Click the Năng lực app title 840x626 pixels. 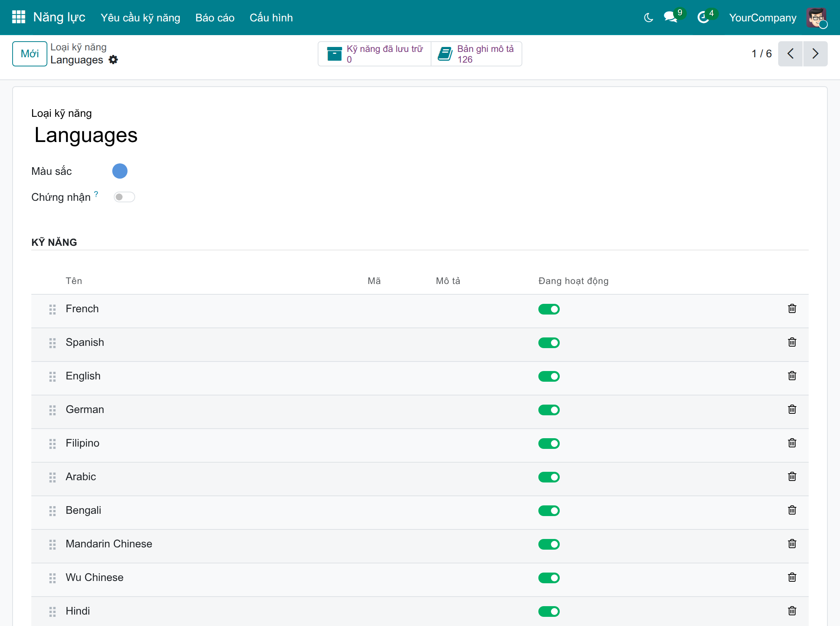(x=59, y=17)
